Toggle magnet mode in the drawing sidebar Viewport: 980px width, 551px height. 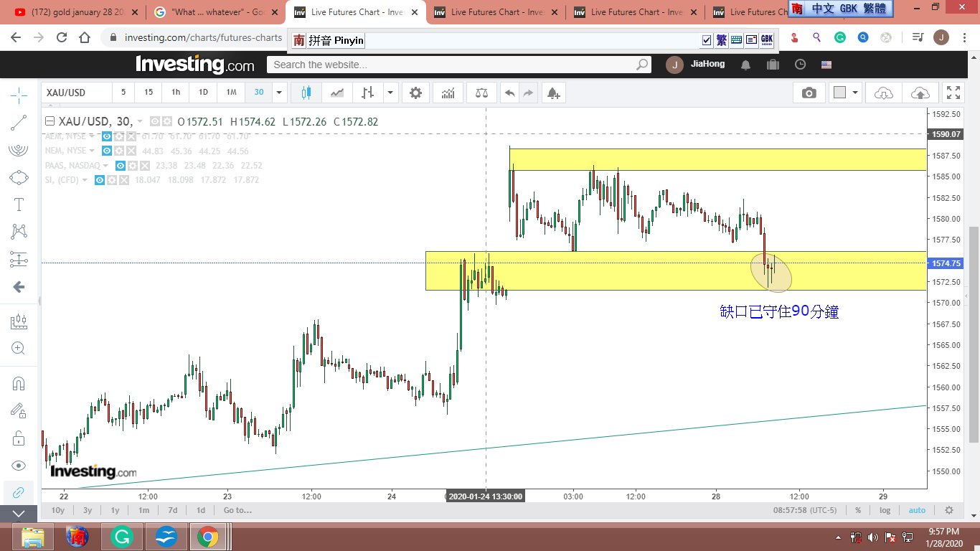[19, 383]
